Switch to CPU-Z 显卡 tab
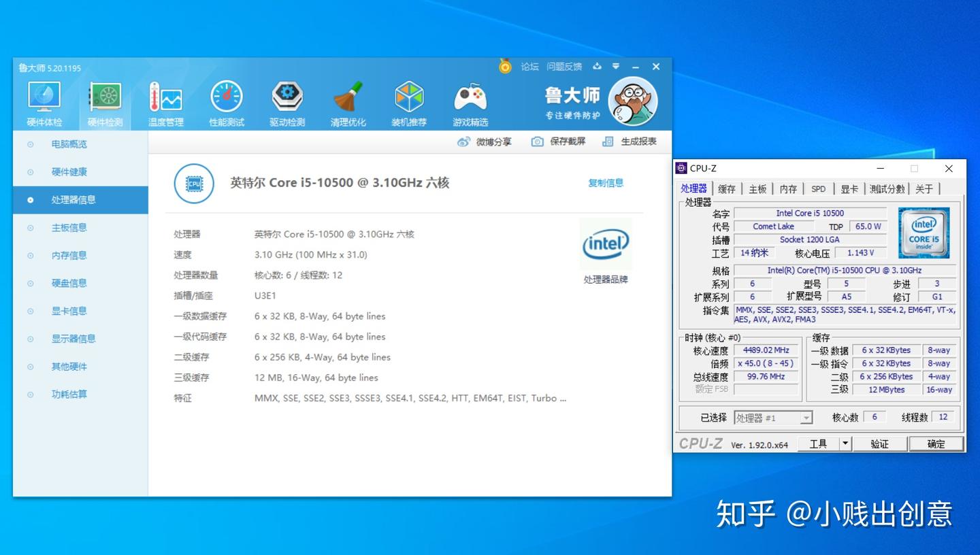This screenshot has height=555, width=980. pos(849,189)
